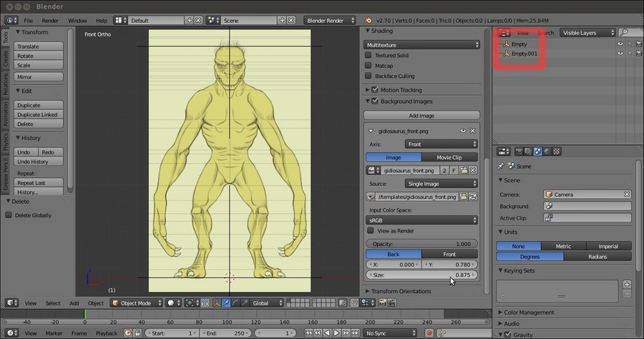Open the image file browser folder icon
Viewport: 644px width, 339px height.
464,170
